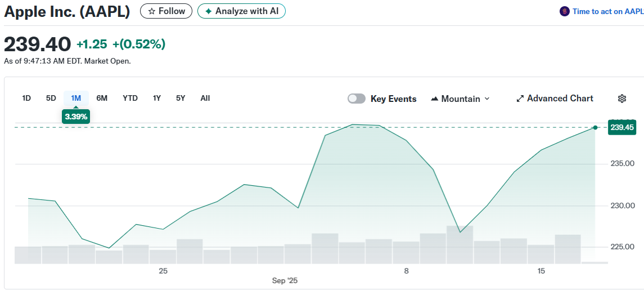Select the 5D time range
The height and width of the screenshot is (290, 644).
[x=51, y=99]
